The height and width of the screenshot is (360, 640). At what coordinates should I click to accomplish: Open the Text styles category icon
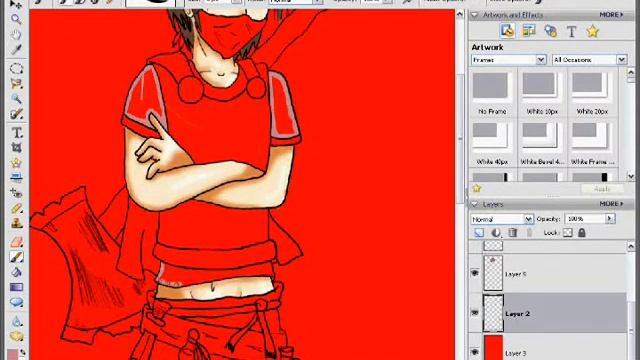571,31
